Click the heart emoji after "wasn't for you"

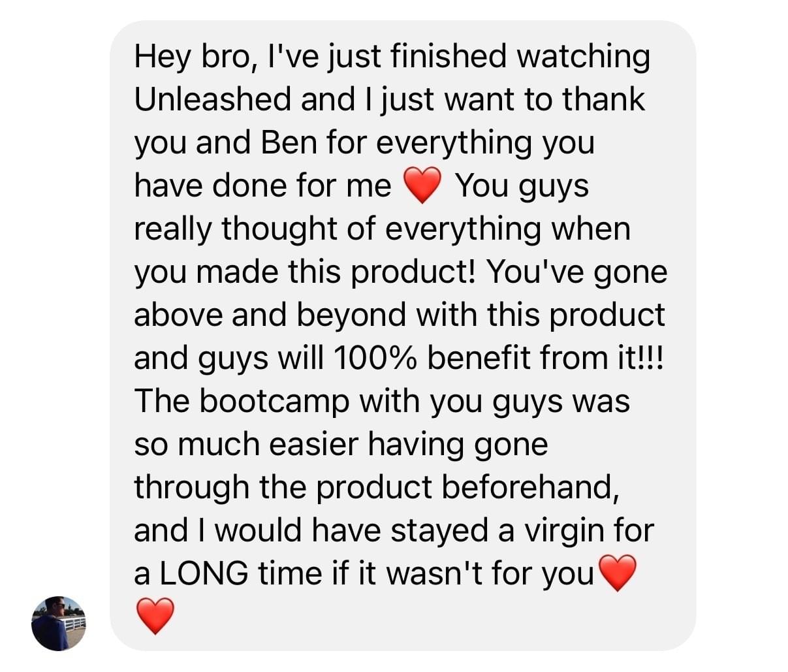coord(617,573)
